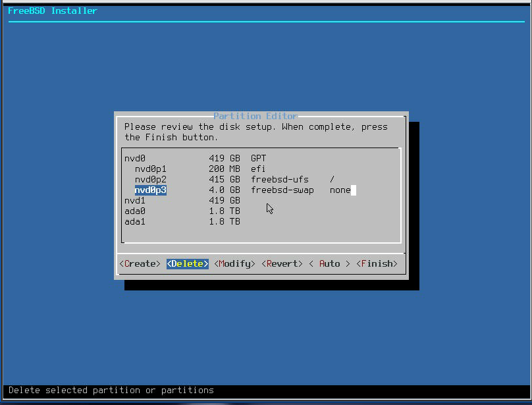Click the status bar hint about deleting partitions
Screen dimensions: 532x405
[111, 391]
